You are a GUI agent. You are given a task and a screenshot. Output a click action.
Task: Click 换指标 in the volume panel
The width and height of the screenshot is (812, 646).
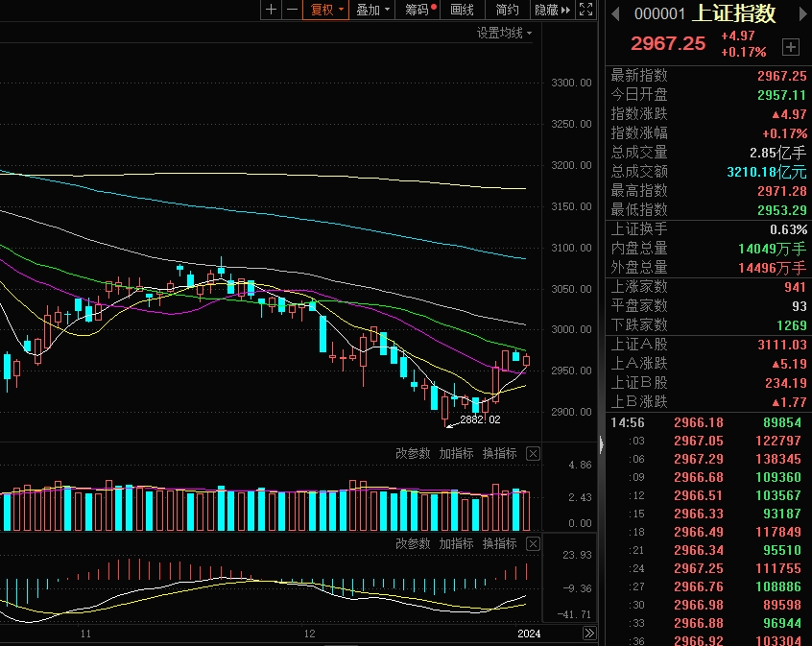coord(499,454)
